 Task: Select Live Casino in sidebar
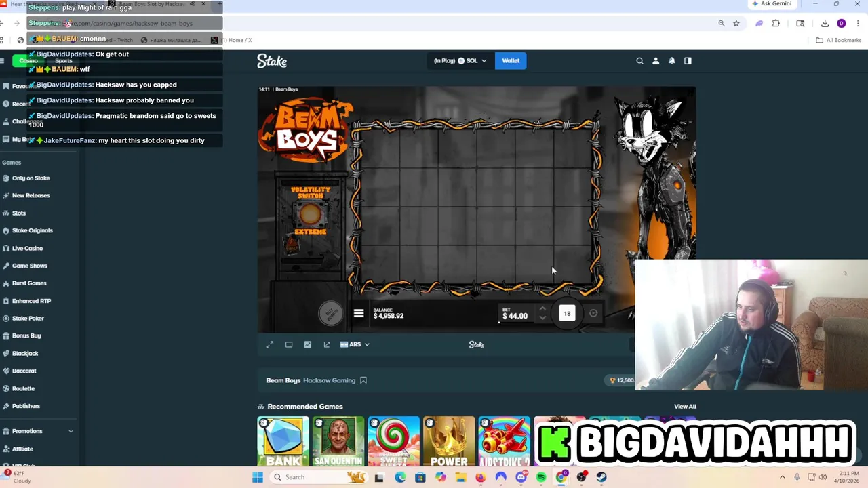pyautogui.click(x=27, y=249)
